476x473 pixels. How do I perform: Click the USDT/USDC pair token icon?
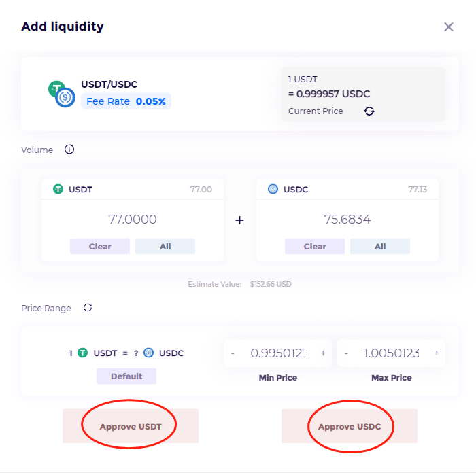pos(61,94)
